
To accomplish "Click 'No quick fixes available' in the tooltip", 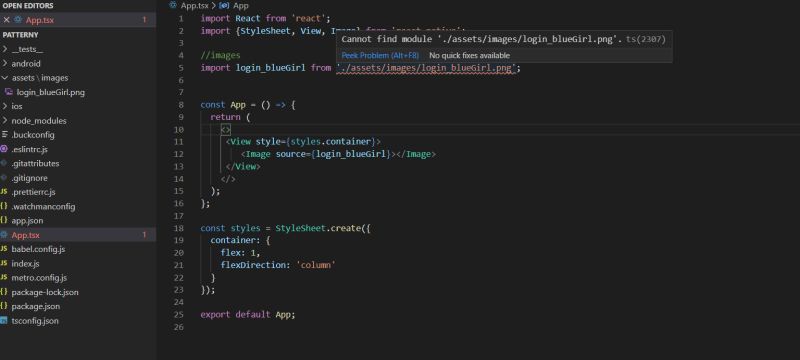I will [x=469, y=56].
